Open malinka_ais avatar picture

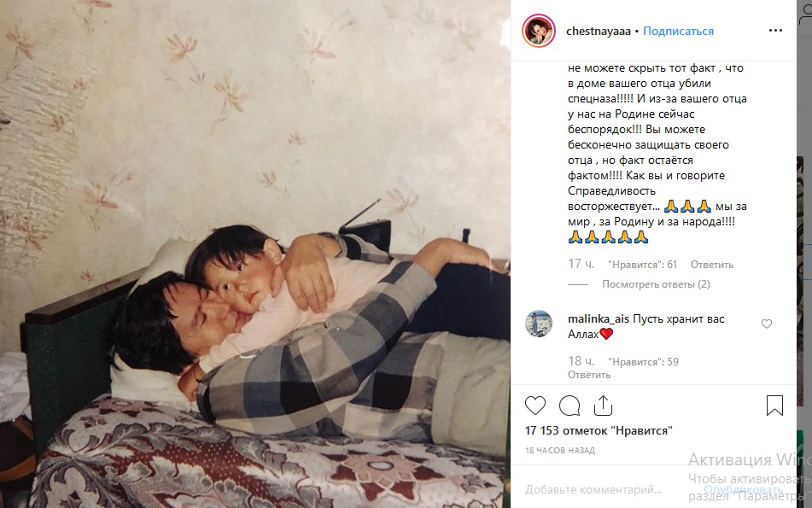pyautogui.click(x=539, y=324)
